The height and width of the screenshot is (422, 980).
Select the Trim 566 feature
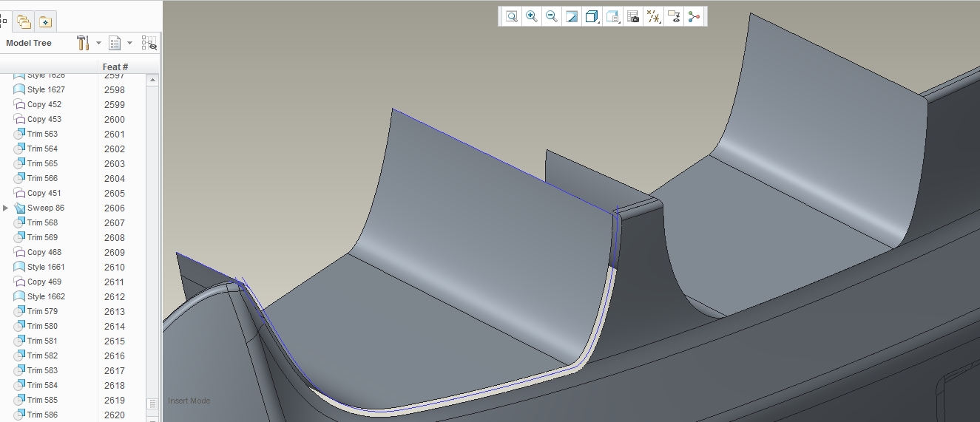coord(42,178)
